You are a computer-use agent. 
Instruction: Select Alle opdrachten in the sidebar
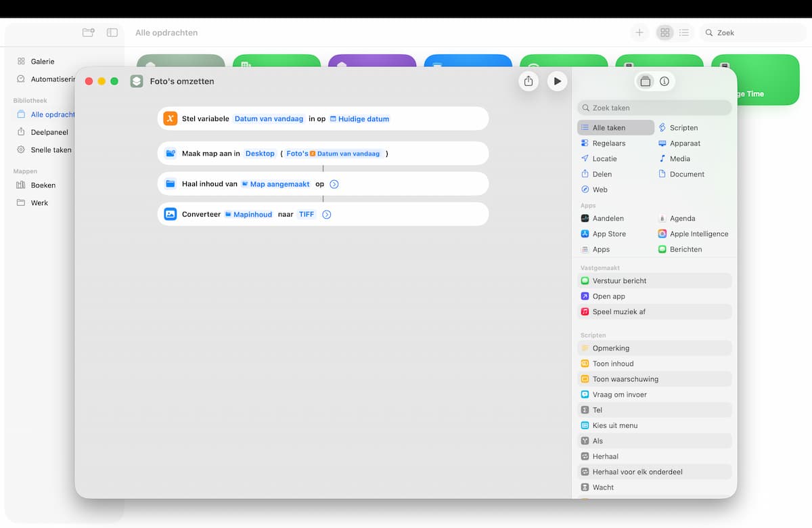click(x=53, y=114)
